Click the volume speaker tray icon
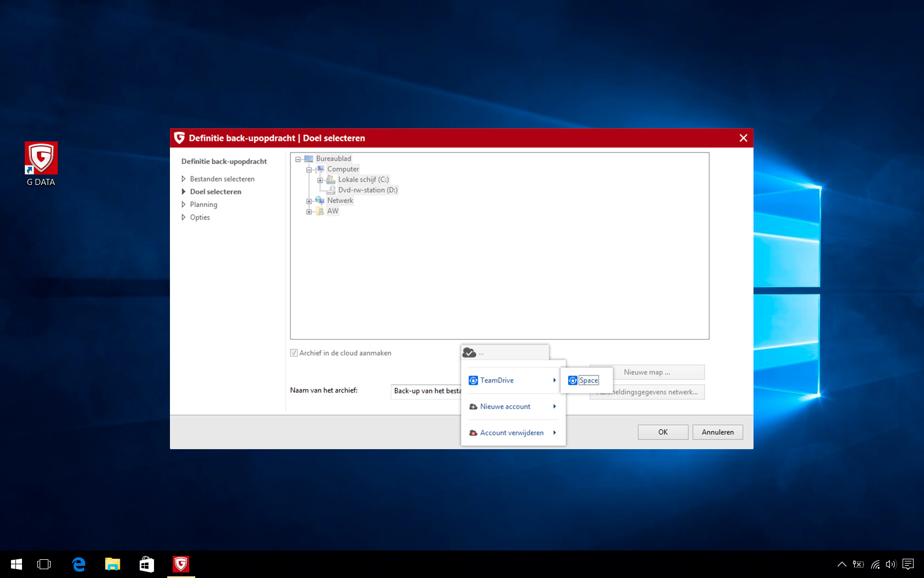This screenshot has width=924, height=578. click(x=891, y=564)
